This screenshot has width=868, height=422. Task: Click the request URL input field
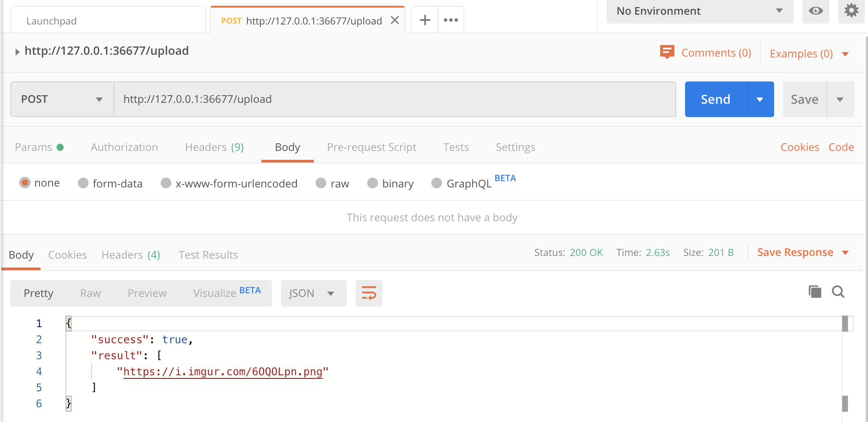click(394, 99)
